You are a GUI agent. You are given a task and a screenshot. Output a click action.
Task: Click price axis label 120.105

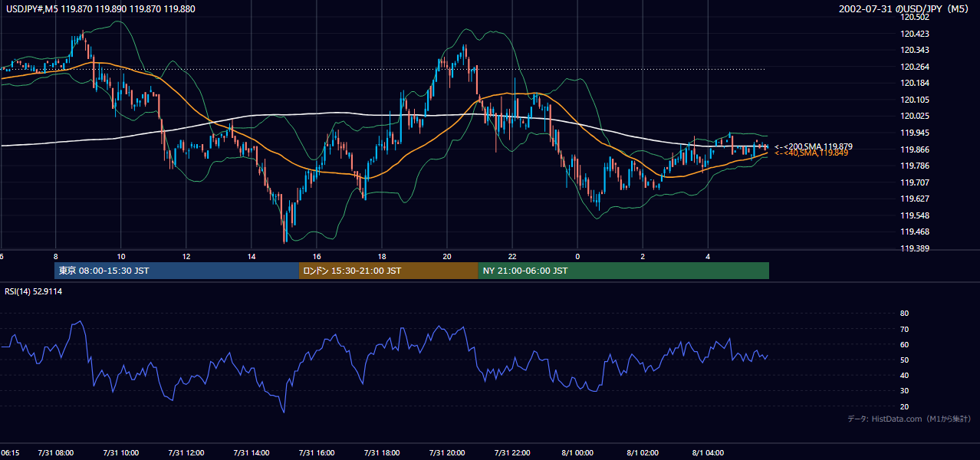pos(915,100)
